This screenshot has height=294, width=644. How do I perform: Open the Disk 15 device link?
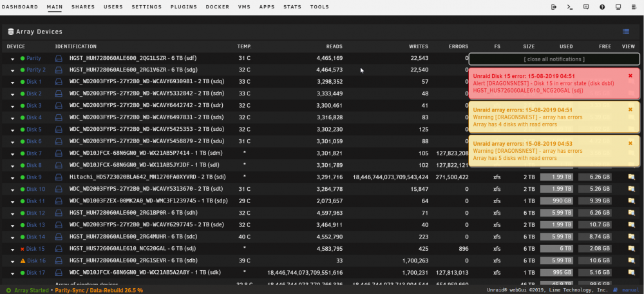coord(35,249)
